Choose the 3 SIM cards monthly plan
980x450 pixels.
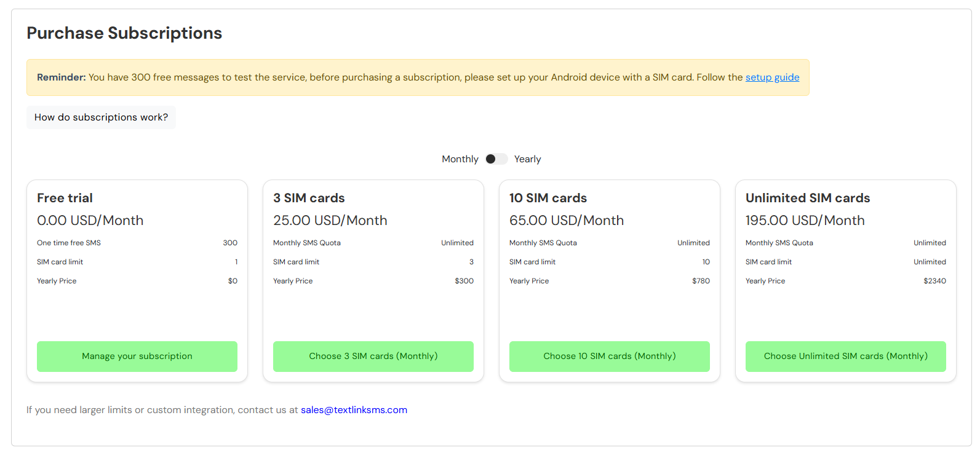point(373,357)
